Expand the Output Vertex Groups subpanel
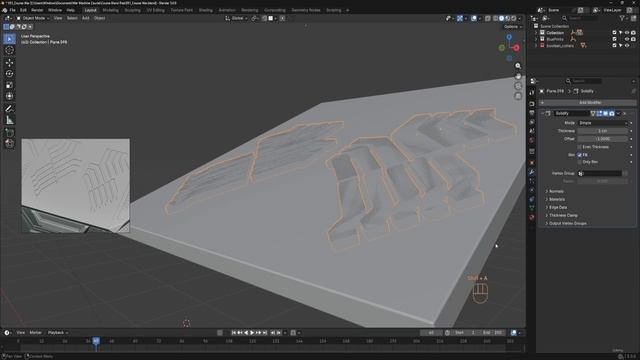The width and height of the screenshot is (640, 360). tap(567, 224)
